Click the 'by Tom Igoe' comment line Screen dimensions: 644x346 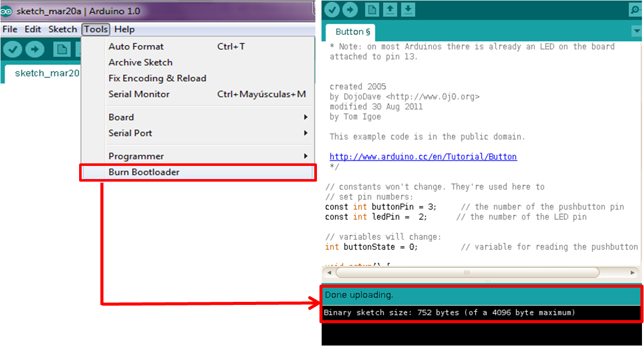pyautogui.click(x=355, y=117)
